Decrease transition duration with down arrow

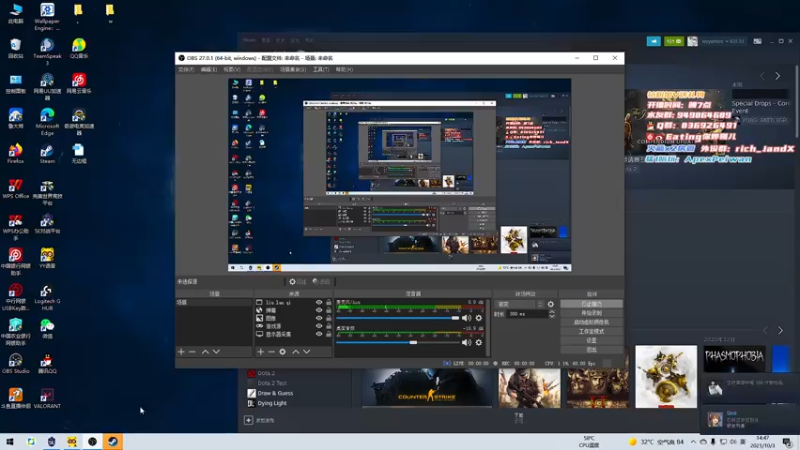[552, 316]
